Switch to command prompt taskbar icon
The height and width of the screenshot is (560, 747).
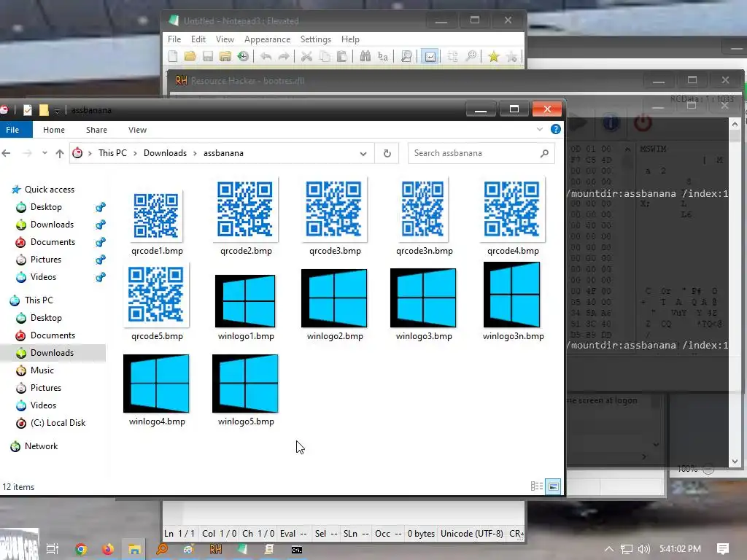pyautogui.click(x=296, y=550)
